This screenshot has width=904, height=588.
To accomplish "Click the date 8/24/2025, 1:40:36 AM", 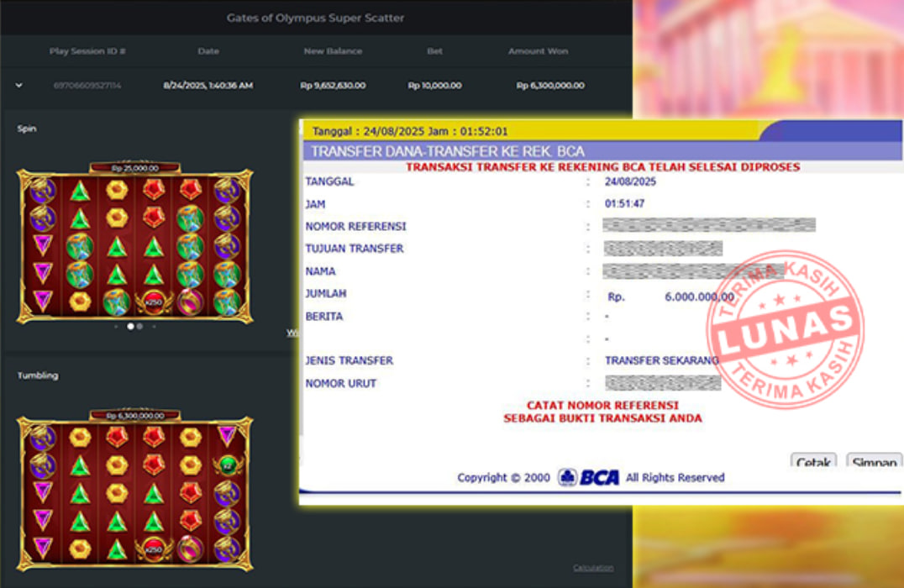I will pos(208,86).
